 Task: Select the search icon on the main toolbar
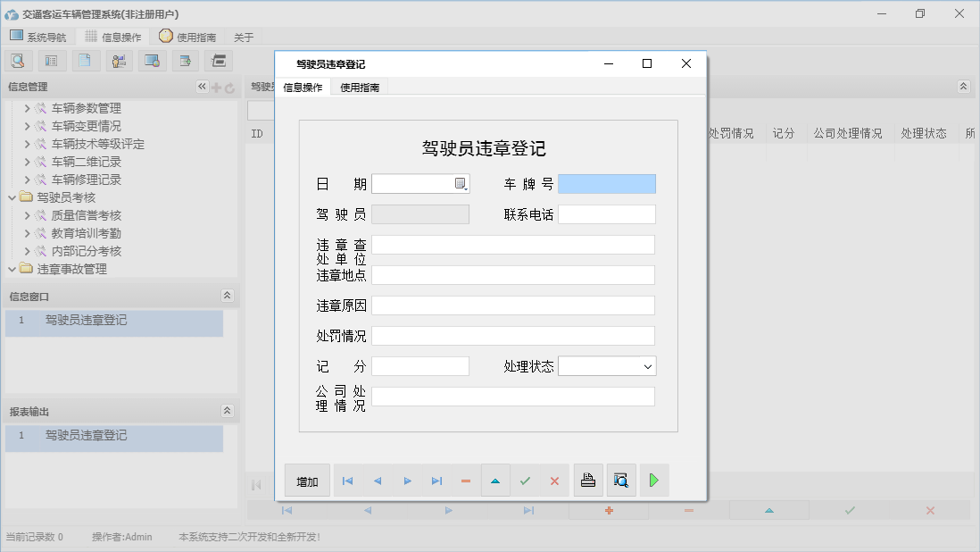coord(19,60)
